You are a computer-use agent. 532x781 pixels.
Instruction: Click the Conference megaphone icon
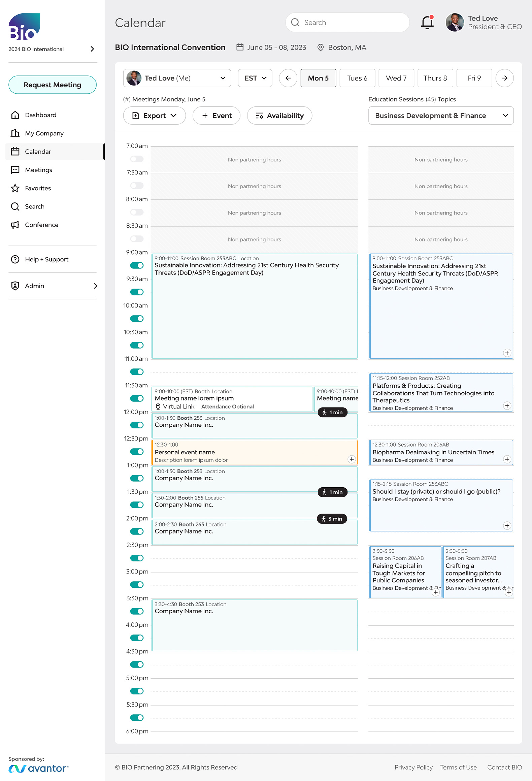[x=15, y=225]
